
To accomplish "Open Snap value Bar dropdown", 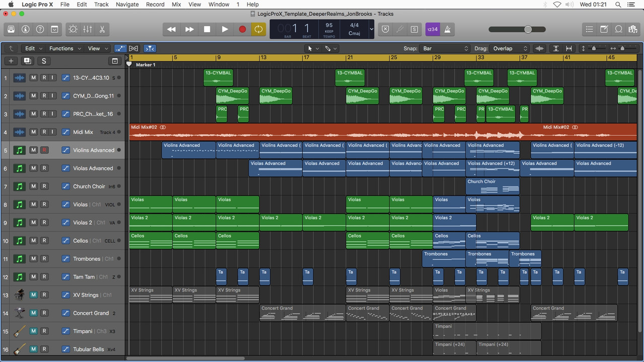I will (x=445, y=48).
